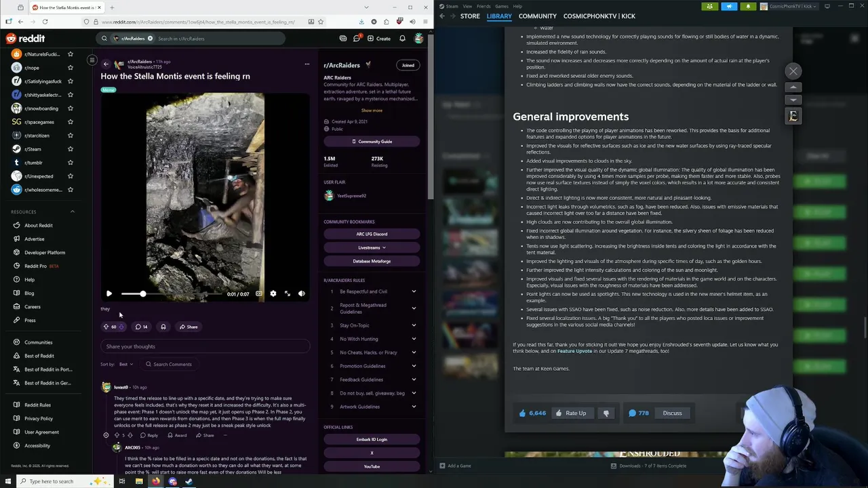868x488 pixels.
Task: Upvote the Stella Montis post
Action: click(106, 327)
